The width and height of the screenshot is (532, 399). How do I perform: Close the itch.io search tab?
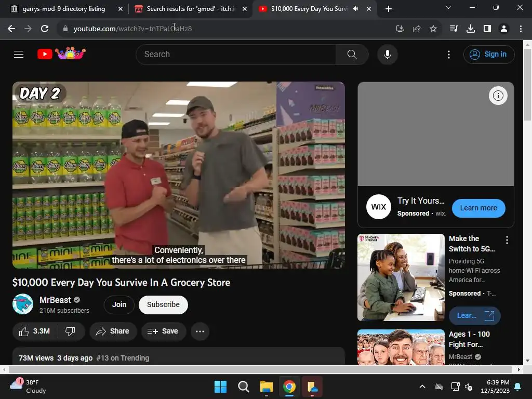[245, 9]
